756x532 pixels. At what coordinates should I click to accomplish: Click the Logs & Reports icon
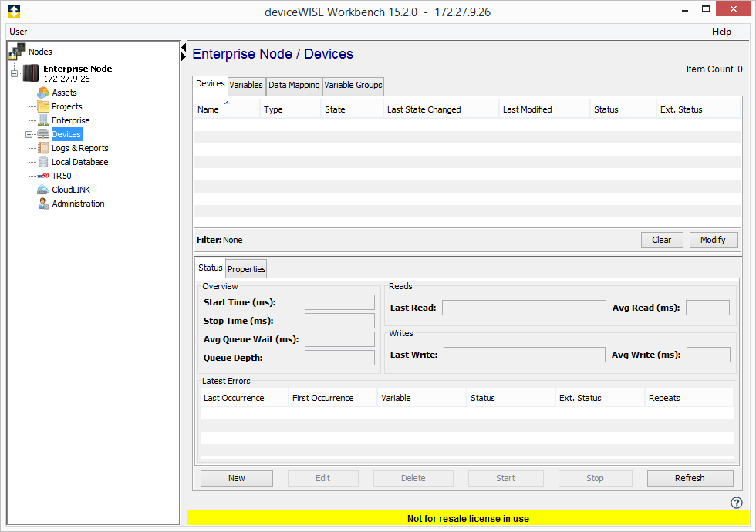click(x=43, y=148)
